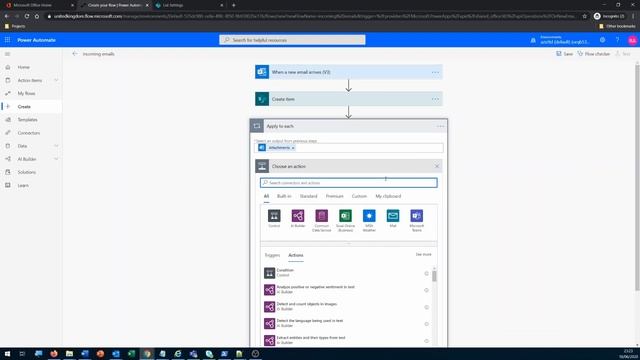The width and height of the screenshot is (640, 360).
Task: Select the Standard tab
Action: tap(308, 196)
